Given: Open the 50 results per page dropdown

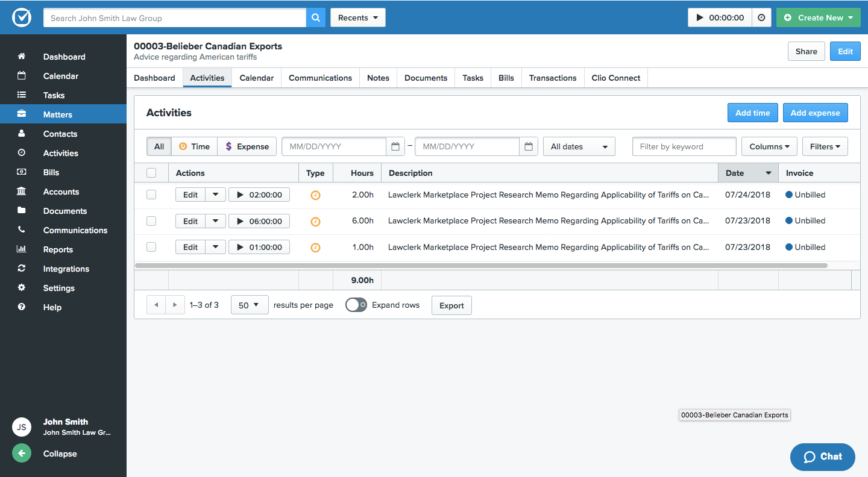Looking at the screenshot, I should 249,305.
